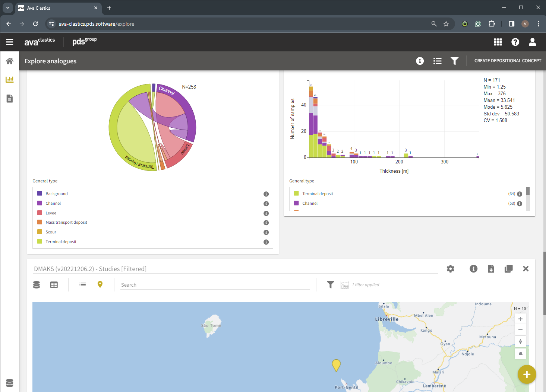Open the documents page in sidebar
The width and height of the screenshot is (546, 392).
click(x=10, y=99)
